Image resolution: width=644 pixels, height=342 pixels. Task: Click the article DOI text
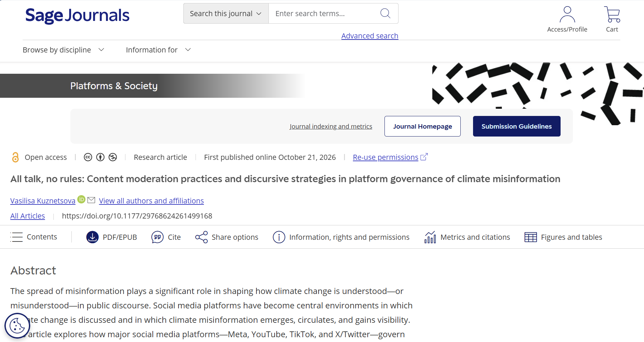coord(137,216)
